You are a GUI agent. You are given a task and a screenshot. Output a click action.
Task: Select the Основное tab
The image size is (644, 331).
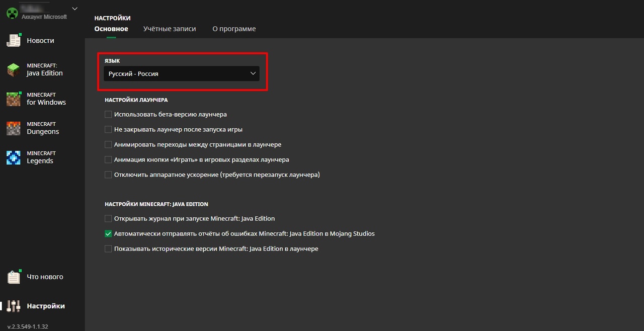(x=111, y=29)
